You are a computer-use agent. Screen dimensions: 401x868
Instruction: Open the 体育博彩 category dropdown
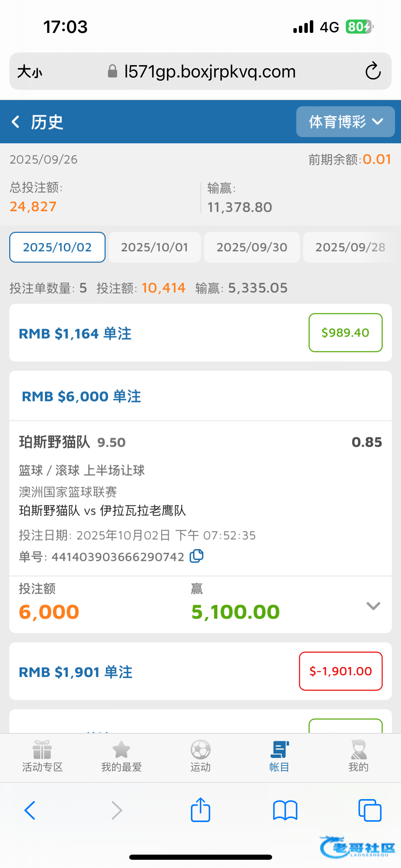pyautogui.click(x=345, y=122)
